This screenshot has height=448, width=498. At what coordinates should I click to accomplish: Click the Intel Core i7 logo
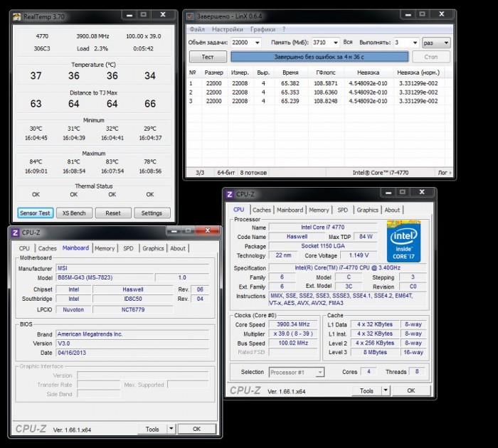[x=403, y=241]
